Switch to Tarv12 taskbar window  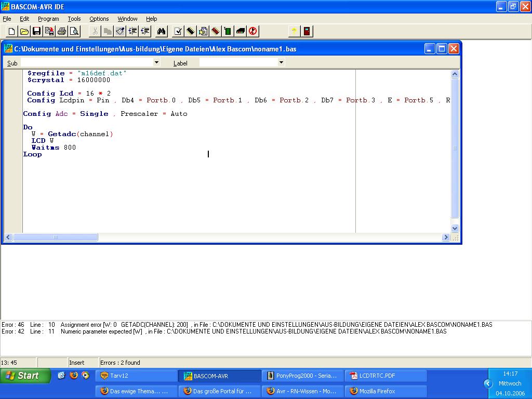(x=137, y=376)
